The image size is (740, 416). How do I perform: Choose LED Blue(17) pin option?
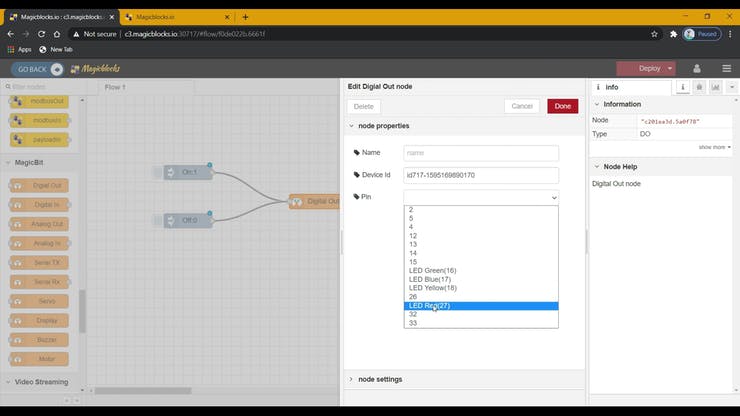(481, 279)
